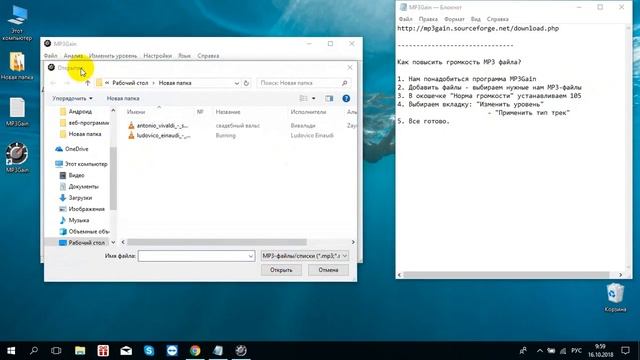Open Windows Start menu
640x360 pixels.
11,351
